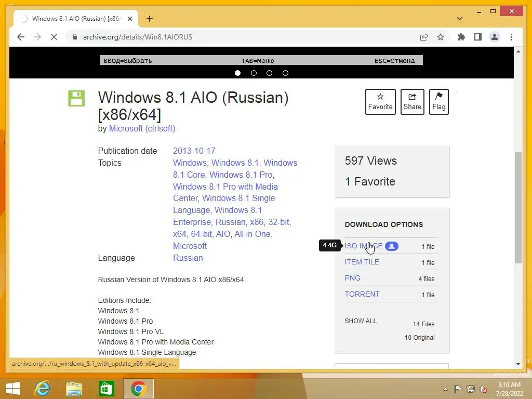
Task: Click the address bar URL
Action: click(137, 37)
